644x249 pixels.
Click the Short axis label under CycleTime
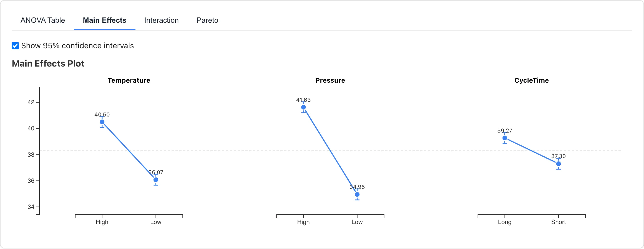(x=559, y=222)
